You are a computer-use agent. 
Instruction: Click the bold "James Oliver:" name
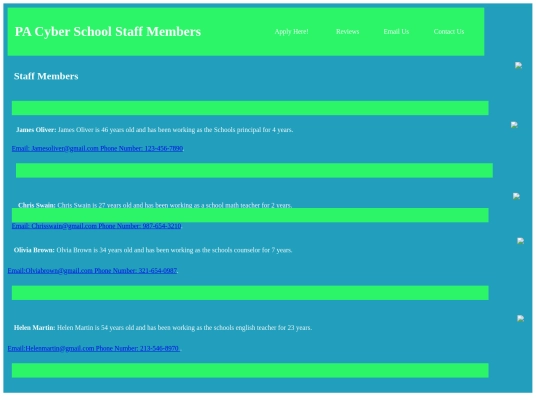[x=36, y=131]
